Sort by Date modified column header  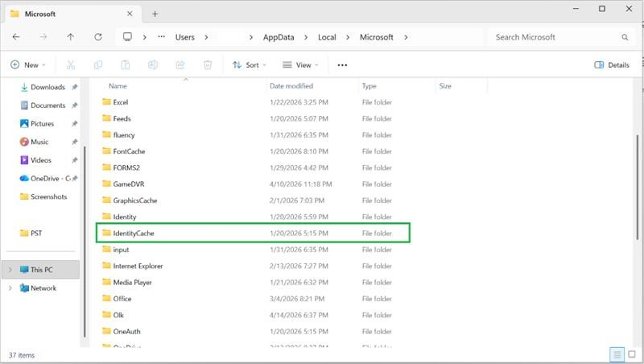point(291,86)
